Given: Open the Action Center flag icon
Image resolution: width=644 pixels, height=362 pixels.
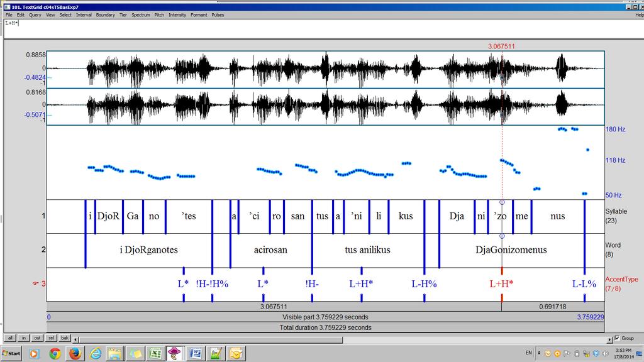Looking at the screenshot, I should (567, 353).
